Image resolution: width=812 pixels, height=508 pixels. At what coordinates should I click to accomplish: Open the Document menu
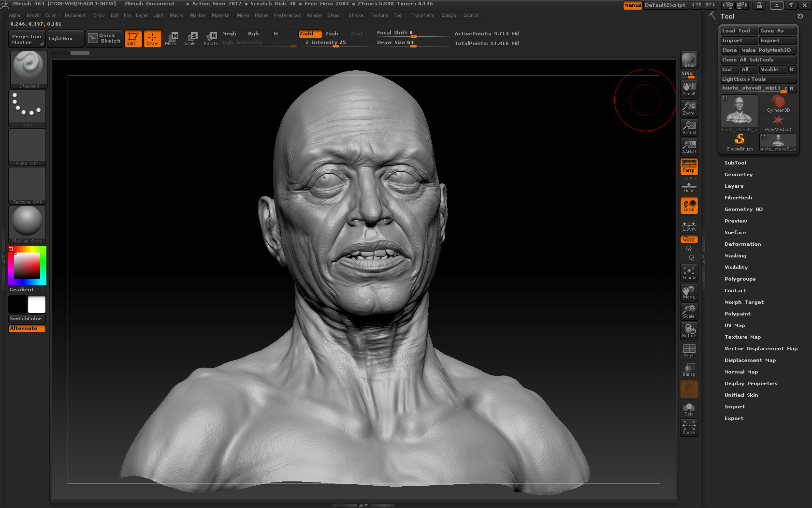pyautogui.click(x=75, y=15)
